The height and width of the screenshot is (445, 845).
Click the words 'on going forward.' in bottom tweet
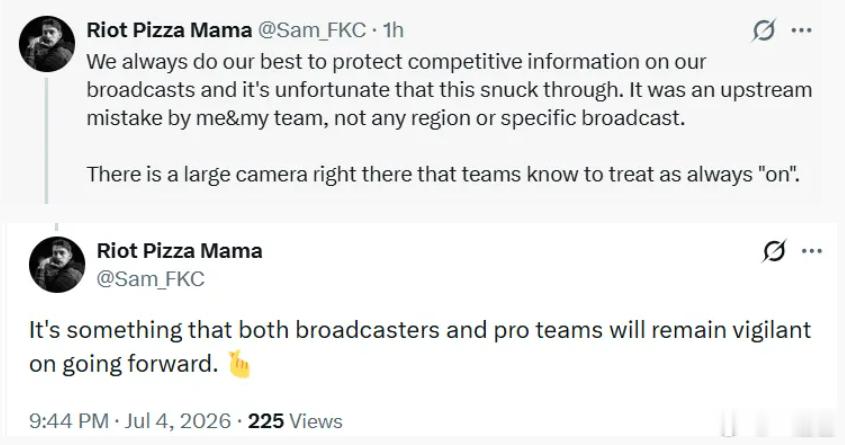click(123, 364)
